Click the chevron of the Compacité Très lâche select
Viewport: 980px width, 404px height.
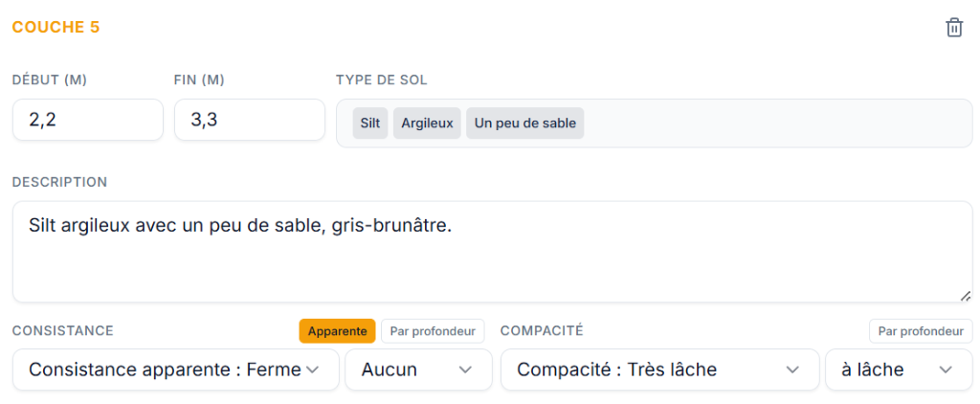pyautogui.click(x=792, y=370)
